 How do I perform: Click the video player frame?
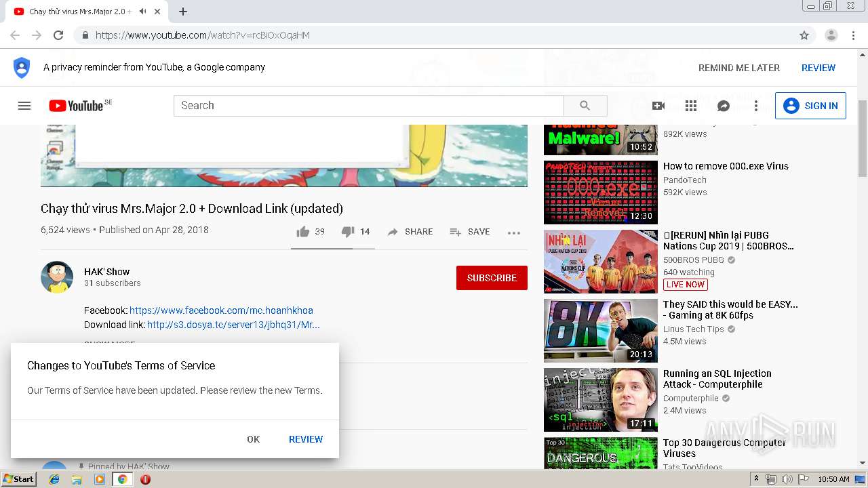[x=283, y=155]
